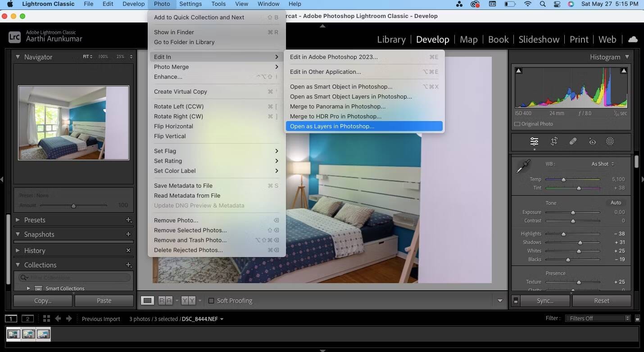The height and width of the screenshot is (352, 644).
Task: Open grid view icon in filmstrip bar
Action: (46, 319)
